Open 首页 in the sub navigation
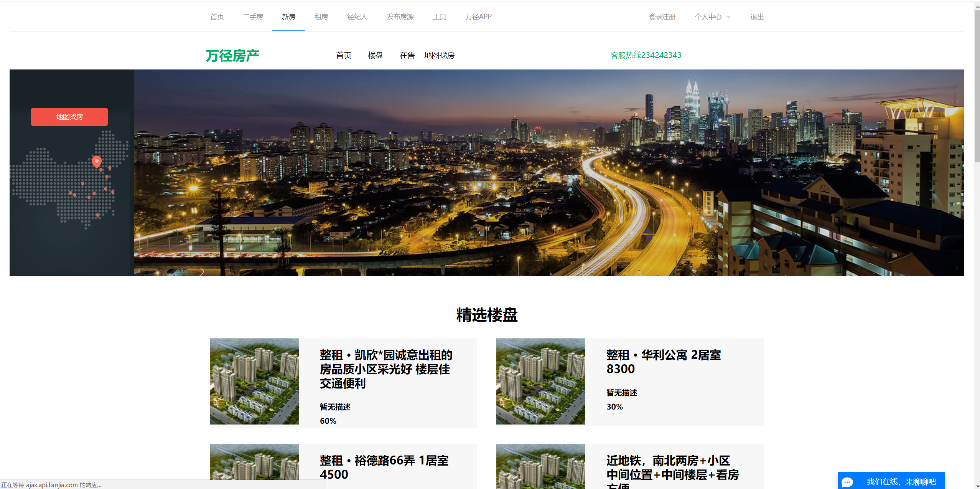The height and width of the screenshot is (489, 980). tap(344, 55)
